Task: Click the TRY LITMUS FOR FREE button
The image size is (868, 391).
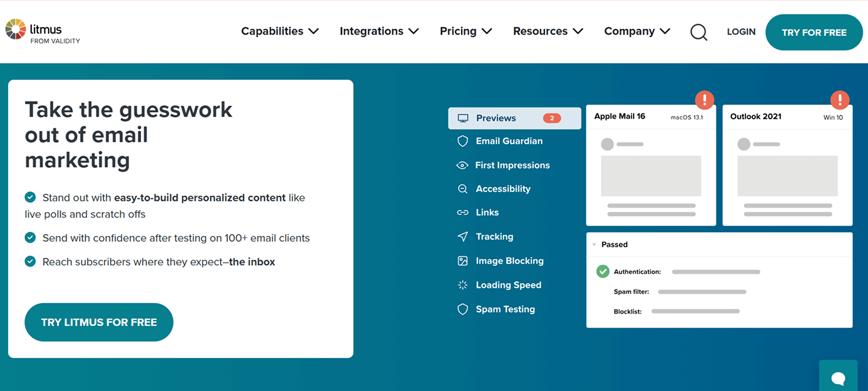Action: coord(99,322)
